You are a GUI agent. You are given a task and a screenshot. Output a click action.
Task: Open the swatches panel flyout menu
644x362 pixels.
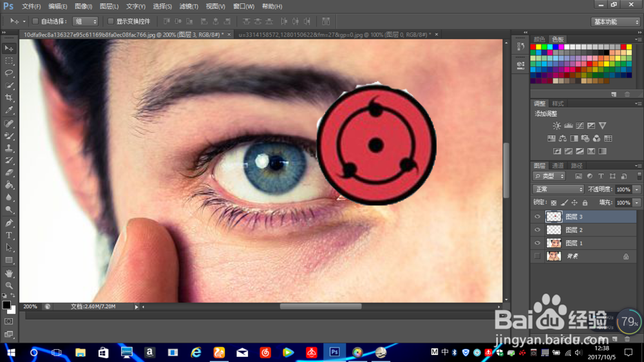click(638, 39)
